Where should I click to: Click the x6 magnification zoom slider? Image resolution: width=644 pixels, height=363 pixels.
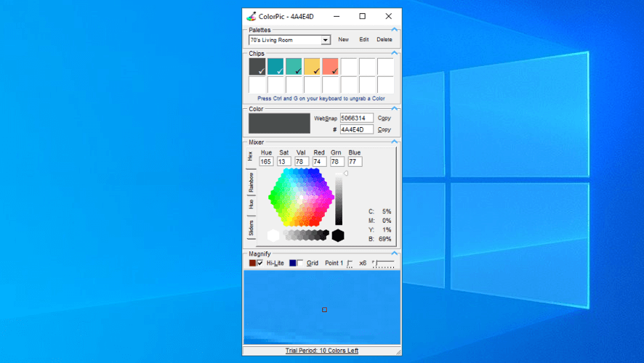(383, 264)
